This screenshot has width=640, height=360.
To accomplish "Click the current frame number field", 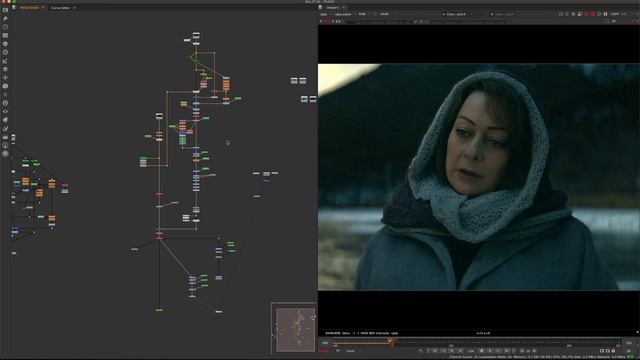I will [471, 351].
